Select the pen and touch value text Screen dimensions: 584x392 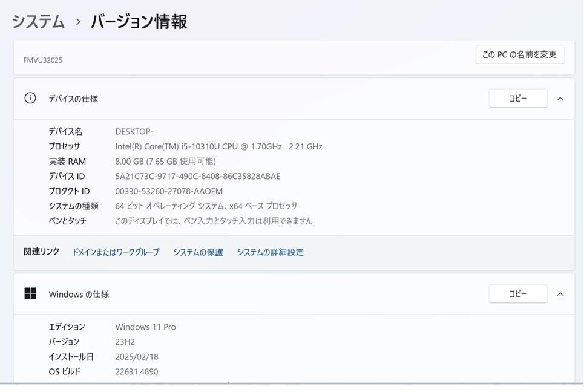click(x=214, y=221)
